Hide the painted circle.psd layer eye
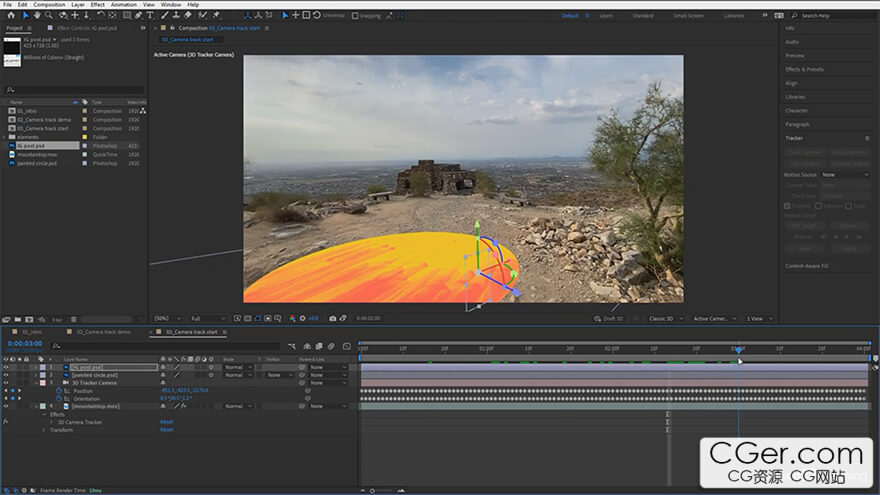This screenshot has height=495, width=880. pos(6,375)
